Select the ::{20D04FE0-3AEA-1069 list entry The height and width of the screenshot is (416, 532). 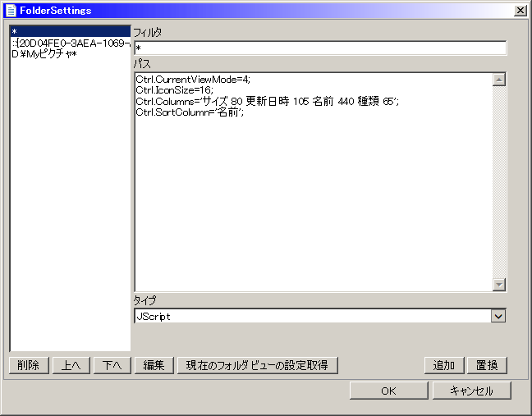point(70,43)
